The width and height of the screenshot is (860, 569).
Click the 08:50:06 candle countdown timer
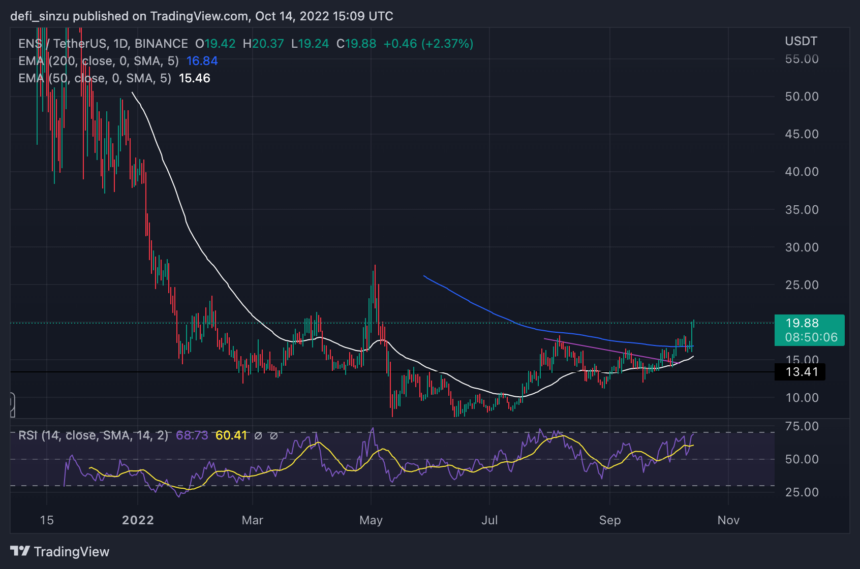point(809,338)
